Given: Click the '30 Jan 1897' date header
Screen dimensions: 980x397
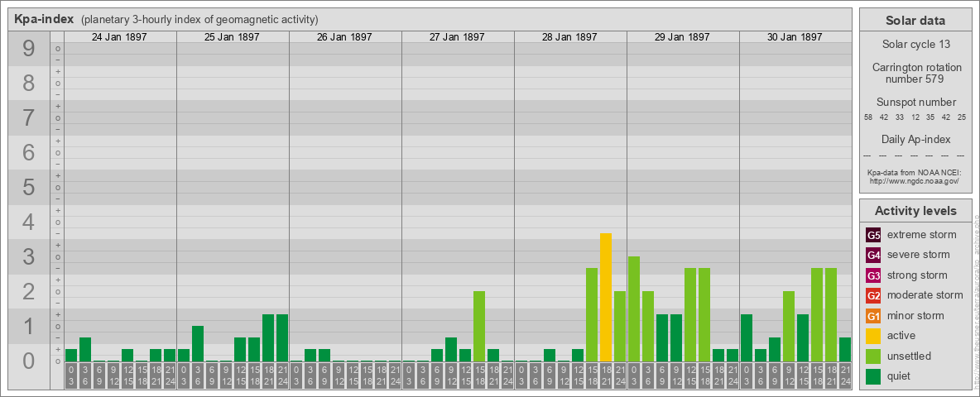Looking at the screenshot, I should click(x=795, y=37).
